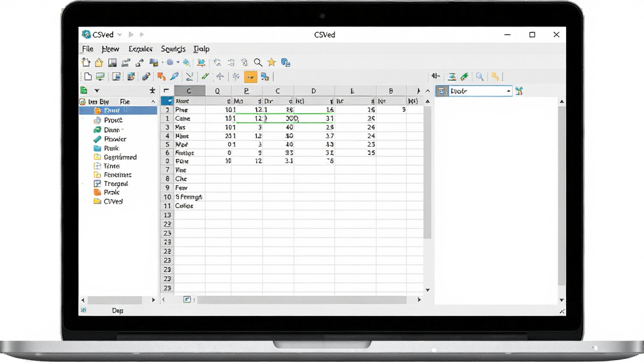Screen dimensions: 644x362
Task: Open the Sourides menu in the menu bar
Action: pyautogui.click(x=173, y=49)
